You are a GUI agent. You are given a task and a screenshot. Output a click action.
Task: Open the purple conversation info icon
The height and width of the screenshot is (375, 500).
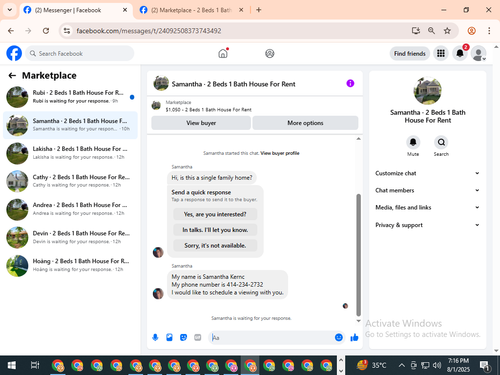coord(350,83)
